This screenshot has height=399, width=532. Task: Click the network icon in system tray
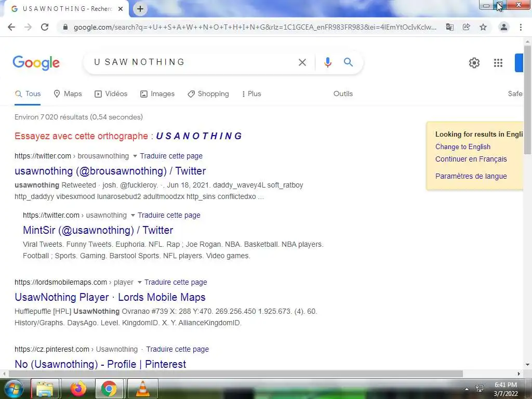pyautogui.click(x=480, y=389)
